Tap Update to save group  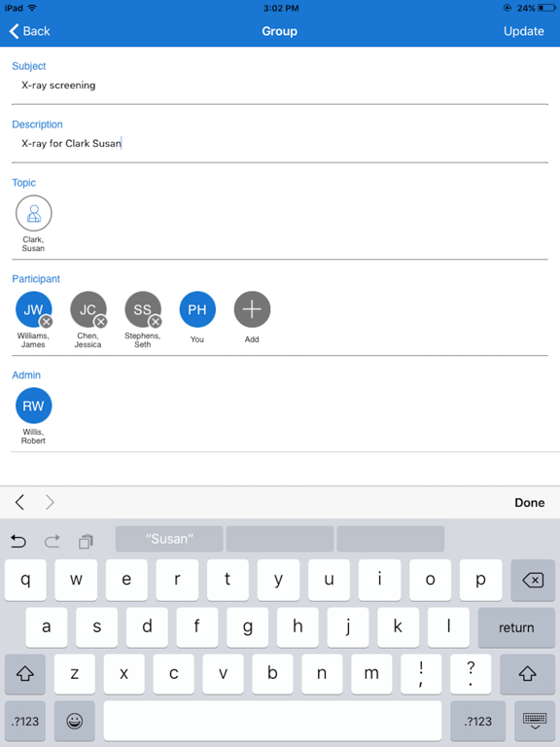click(523, 31)
